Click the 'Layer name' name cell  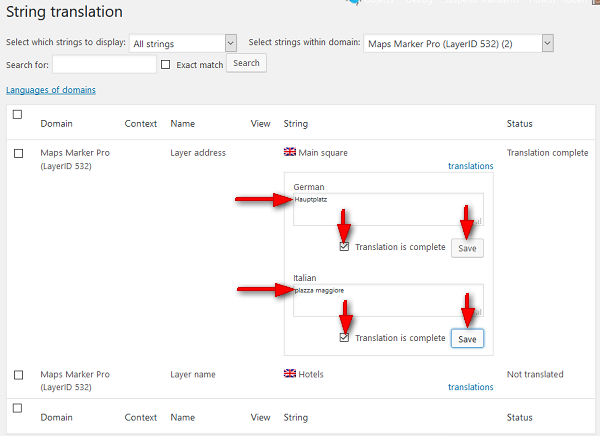[193, 374]
